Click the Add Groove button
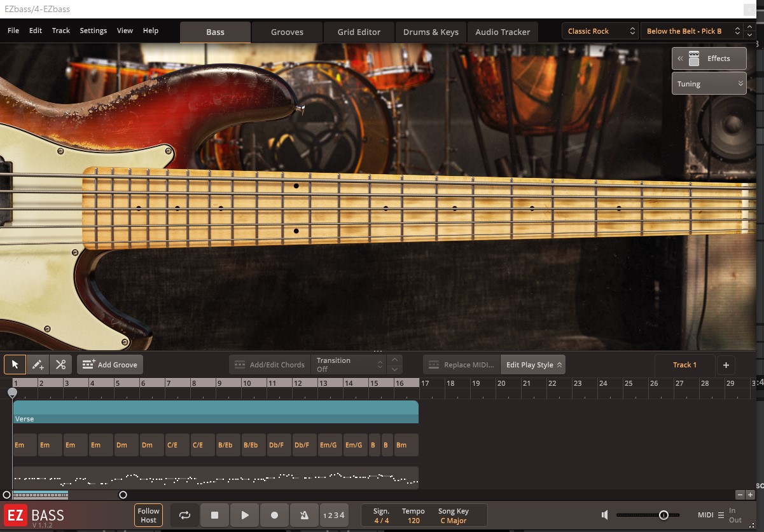The image size is (764, 532). pos(110,365)
